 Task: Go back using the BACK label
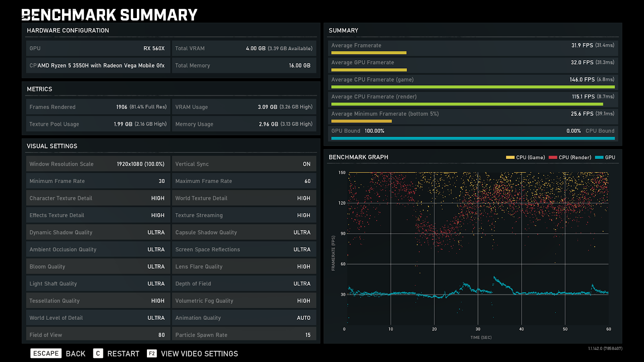76,354
